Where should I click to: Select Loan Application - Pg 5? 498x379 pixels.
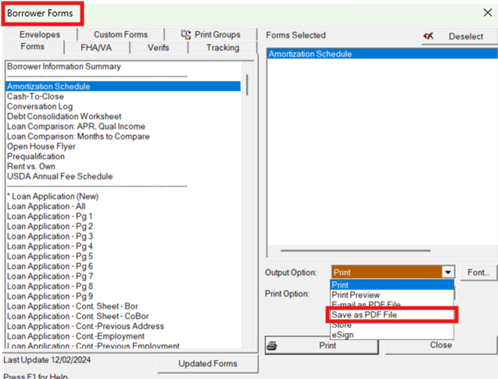[123, 256]
